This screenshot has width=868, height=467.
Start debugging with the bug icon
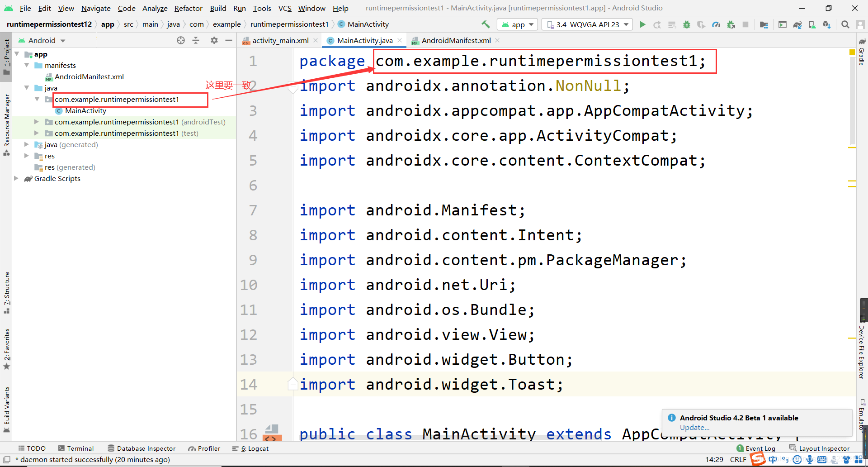pyautogui.click(x=686, y=24)
